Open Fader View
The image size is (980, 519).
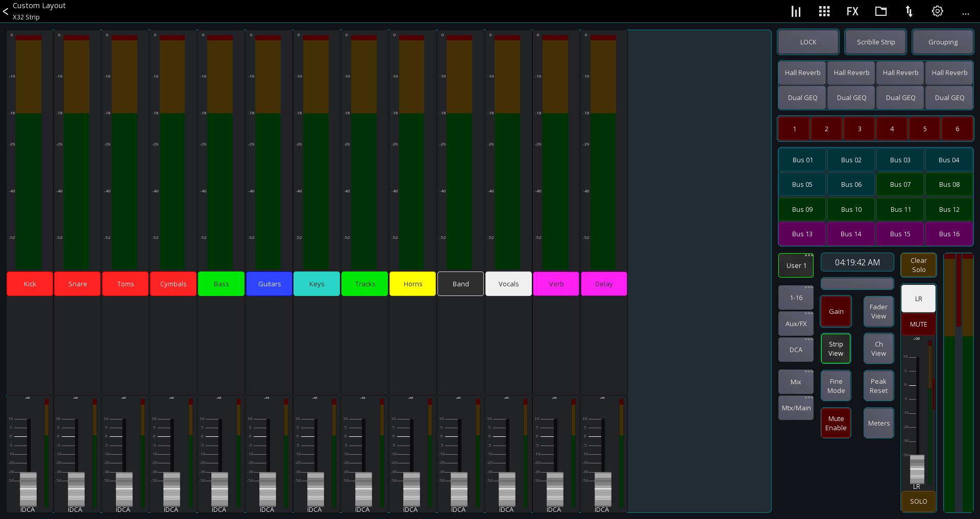(879, 311)
